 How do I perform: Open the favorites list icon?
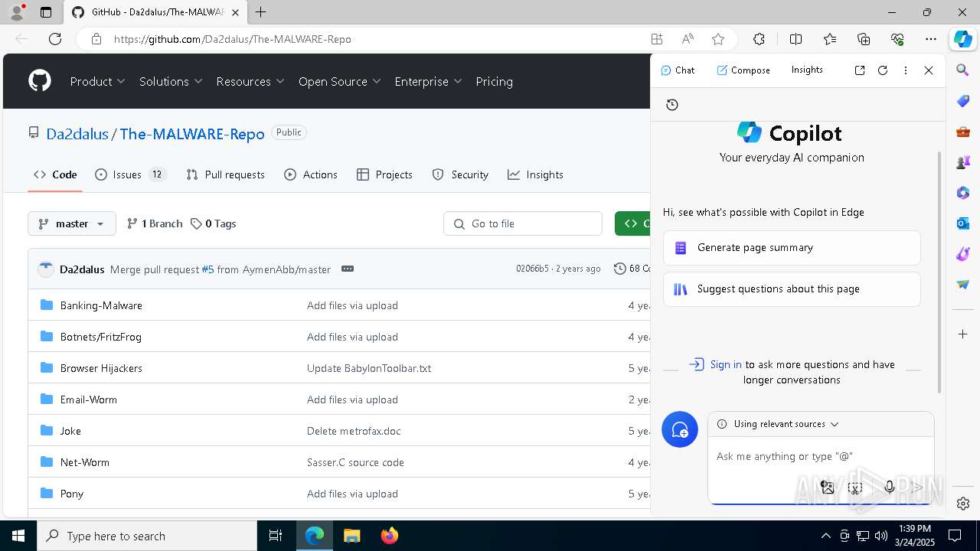(x=830, y=39)
